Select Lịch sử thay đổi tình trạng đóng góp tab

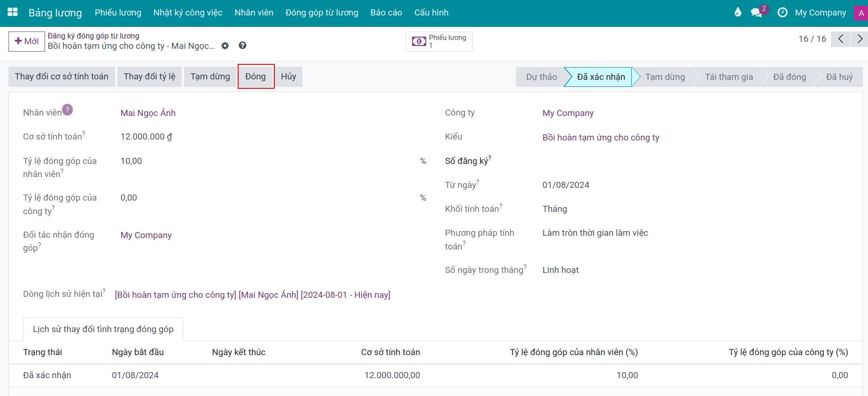103,329
